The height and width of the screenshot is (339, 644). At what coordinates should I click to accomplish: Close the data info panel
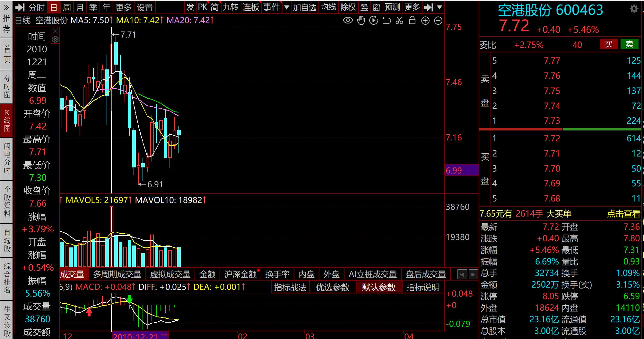click(56, 31)
